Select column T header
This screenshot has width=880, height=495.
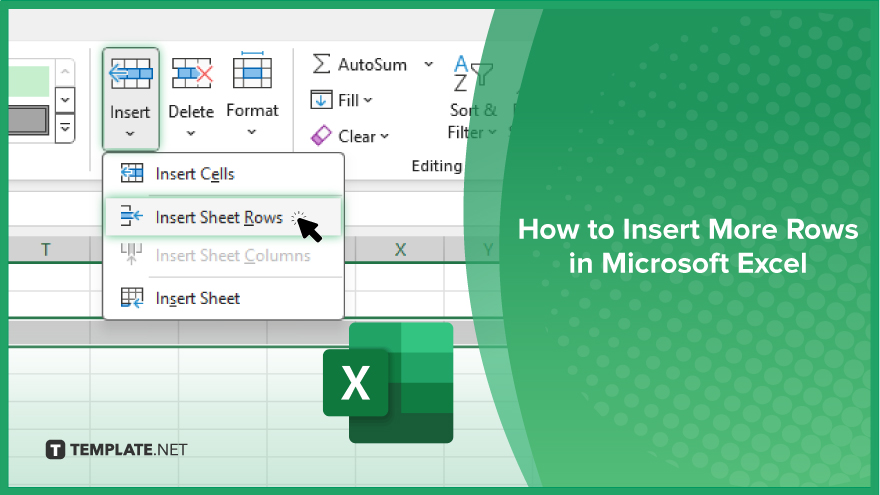[x=46, y=250]
